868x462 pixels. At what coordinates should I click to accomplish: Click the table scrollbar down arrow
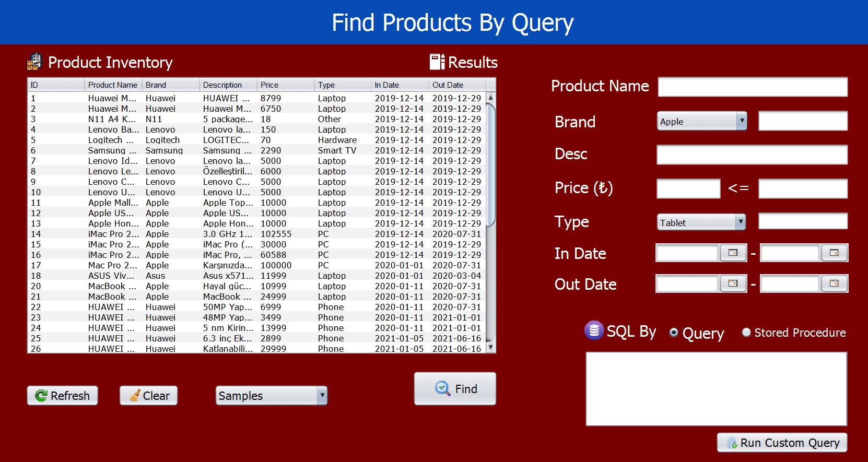(x=490, y=347)
